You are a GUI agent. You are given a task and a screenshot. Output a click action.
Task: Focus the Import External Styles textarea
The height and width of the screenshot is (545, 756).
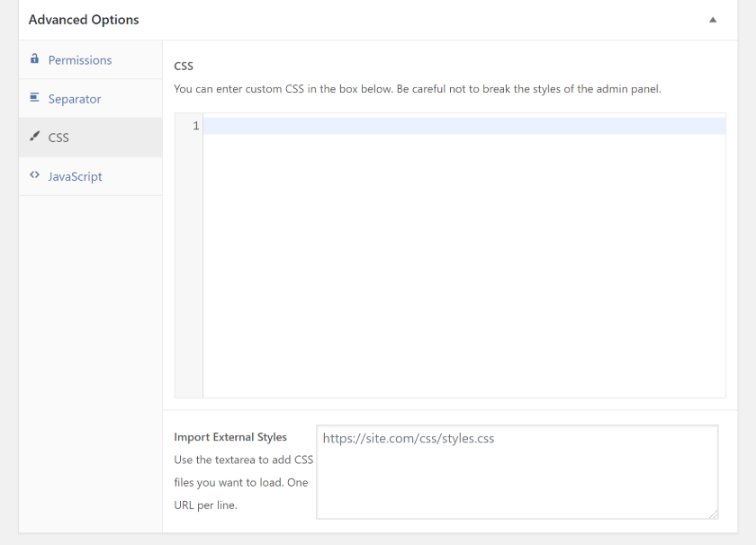pyautogui.click(x=517, y=472)
